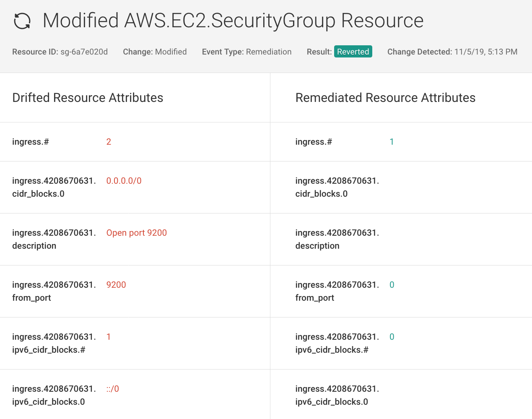532x419 pixels.
Task: Click remediated from_port attribute name
Action: (x=337, y=291)
